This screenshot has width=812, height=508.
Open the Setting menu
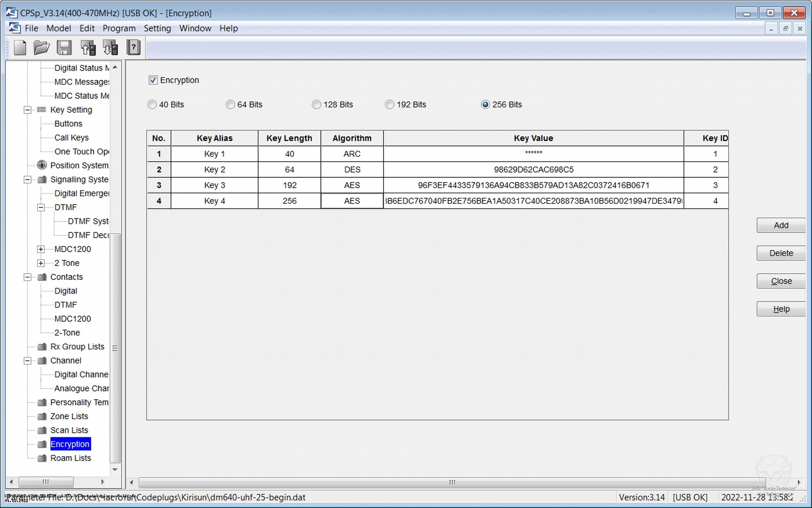(157, 28)
